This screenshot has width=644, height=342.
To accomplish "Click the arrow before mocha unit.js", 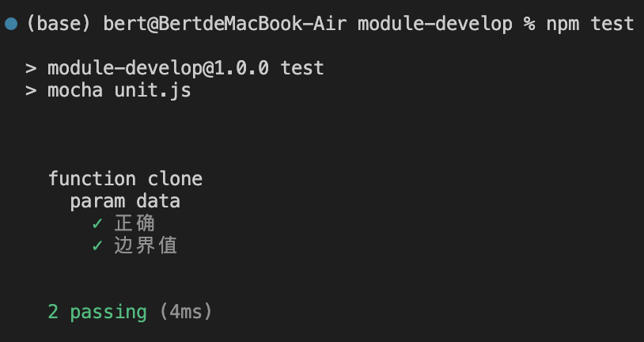I will [31, 90].
